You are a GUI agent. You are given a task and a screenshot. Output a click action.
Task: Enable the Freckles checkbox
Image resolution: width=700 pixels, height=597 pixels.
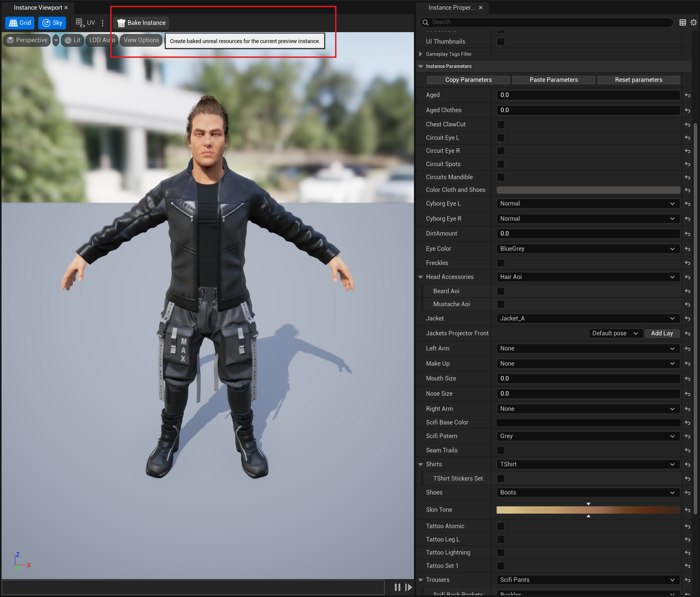click(501, 263)
